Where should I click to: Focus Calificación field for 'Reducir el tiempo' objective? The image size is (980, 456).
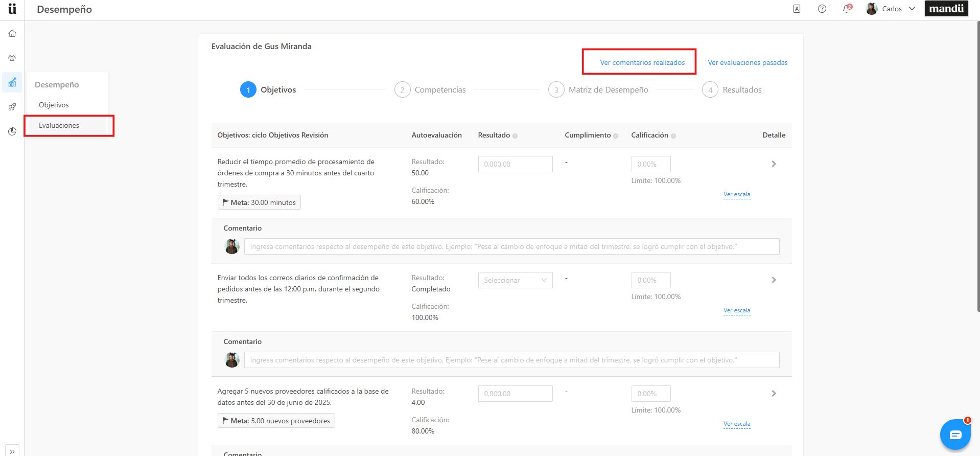click(651, 164)
